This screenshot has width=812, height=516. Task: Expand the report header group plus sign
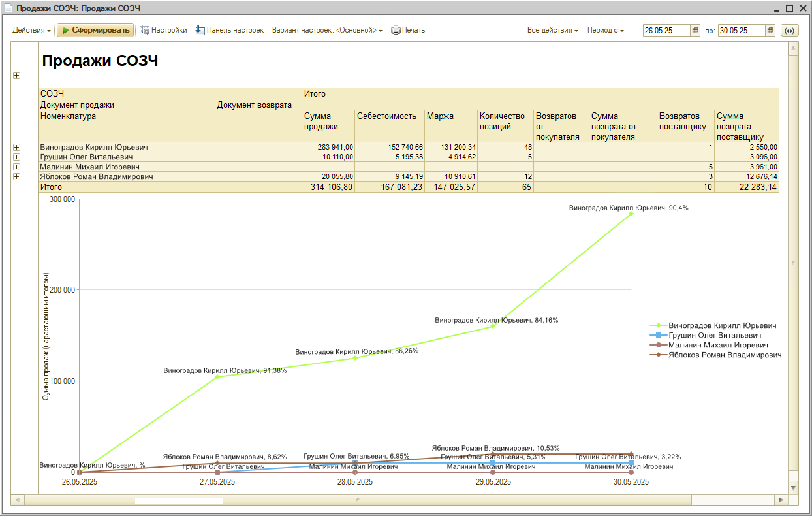pyautogui.click(x=16, y=76)
